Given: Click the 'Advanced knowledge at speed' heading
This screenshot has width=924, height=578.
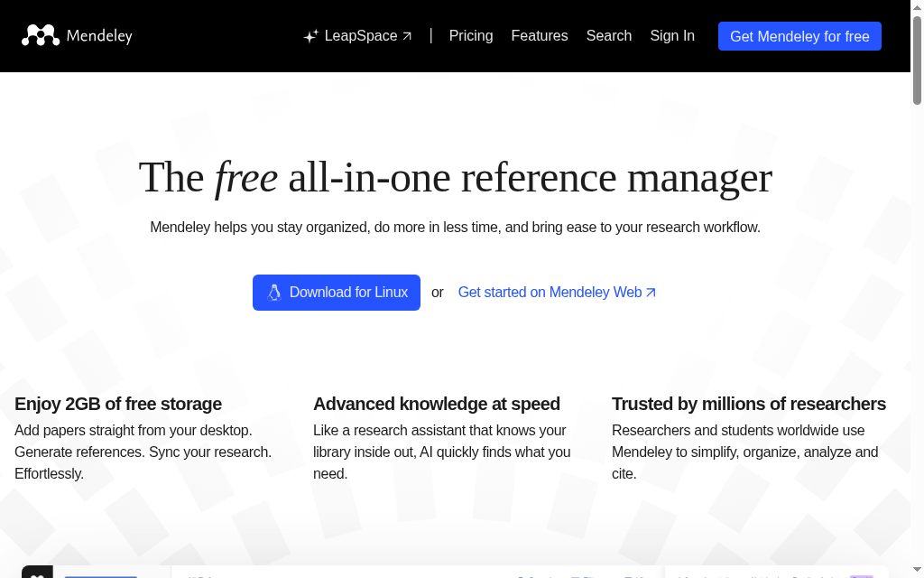Looking at the screenshot, I should [x=437, y=404].
